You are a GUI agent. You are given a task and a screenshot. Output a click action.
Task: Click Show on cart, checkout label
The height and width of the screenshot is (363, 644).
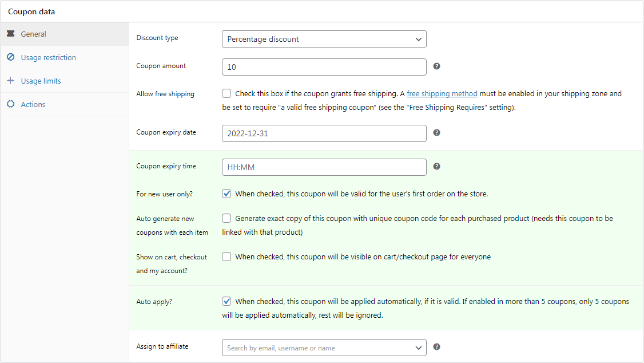point(172,264)
